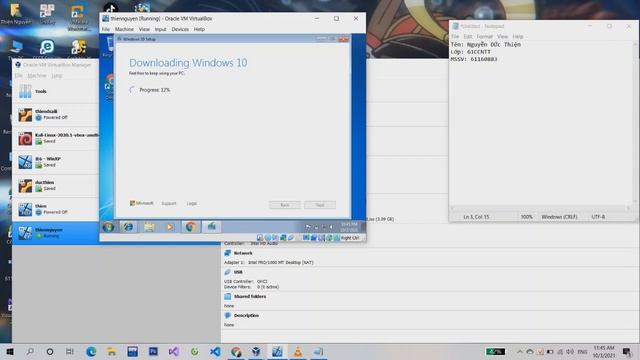640x360 pixels.
Task: Select Windows 10 Setup icon in VM taskbar
Action: click(x=211, y=227)
